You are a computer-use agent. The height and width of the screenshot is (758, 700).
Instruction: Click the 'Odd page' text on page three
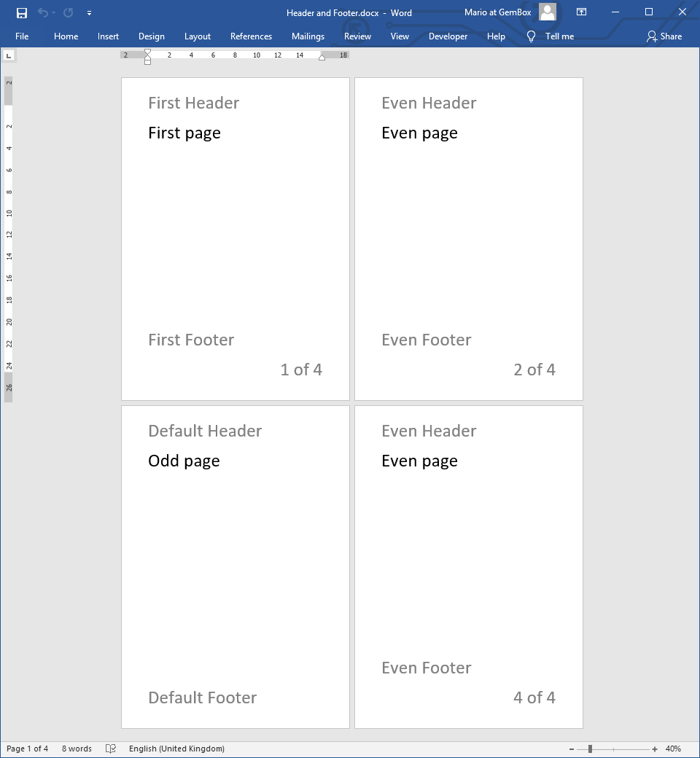(184, 461)
